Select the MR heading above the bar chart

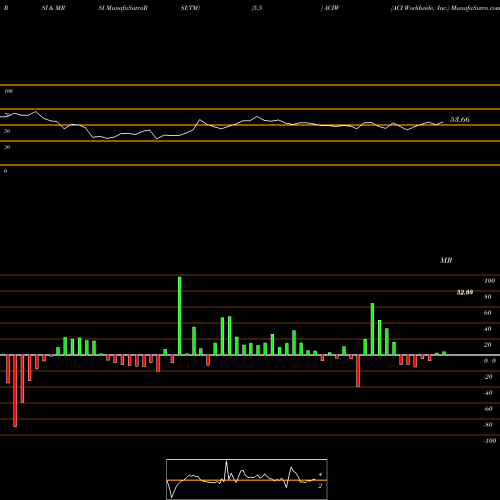(x=446, y=260)
